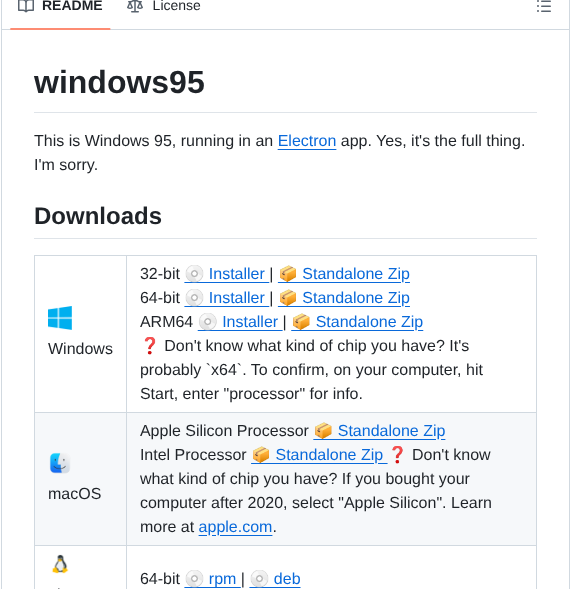This screenshot has width=587, height=589.
Task: Click the Windows logo icon
Action: 60,318
